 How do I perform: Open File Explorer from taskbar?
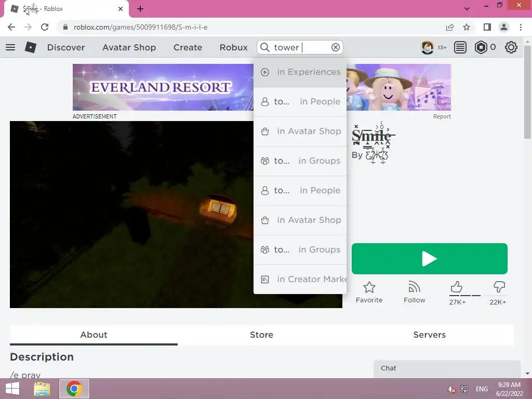coord(42,389)
